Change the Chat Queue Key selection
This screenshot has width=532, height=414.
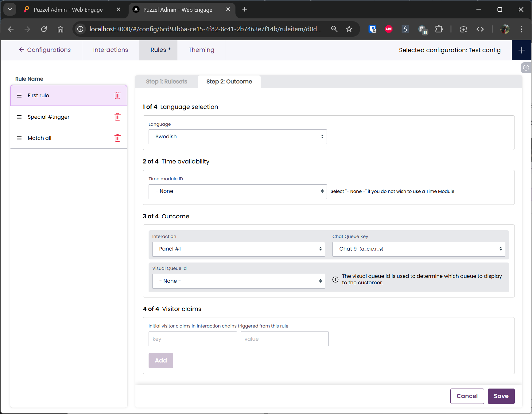418,249
